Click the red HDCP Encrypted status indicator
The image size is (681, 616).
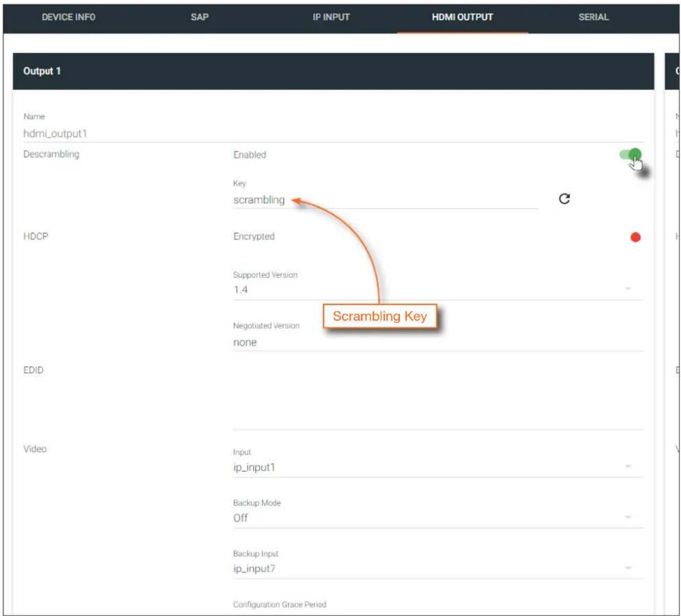click(x=635, y=237)
